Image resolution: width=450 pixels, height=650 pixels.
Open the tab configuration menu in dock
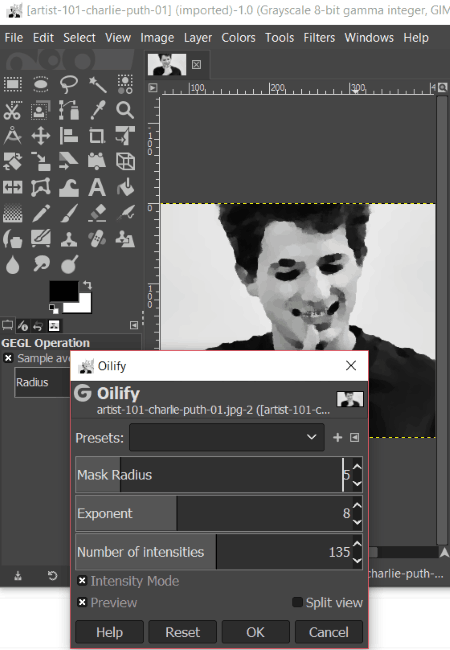[134, 325]
